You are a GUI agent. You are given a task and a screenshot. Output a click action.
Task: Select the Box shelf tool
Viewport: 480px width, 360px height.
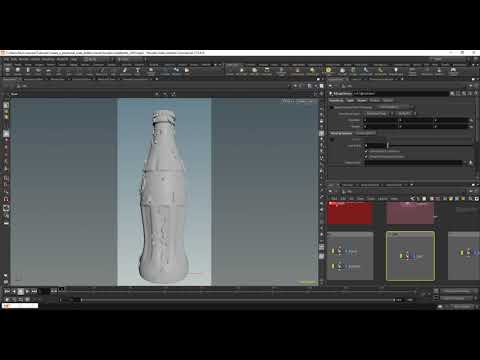[x=7, y=71]
